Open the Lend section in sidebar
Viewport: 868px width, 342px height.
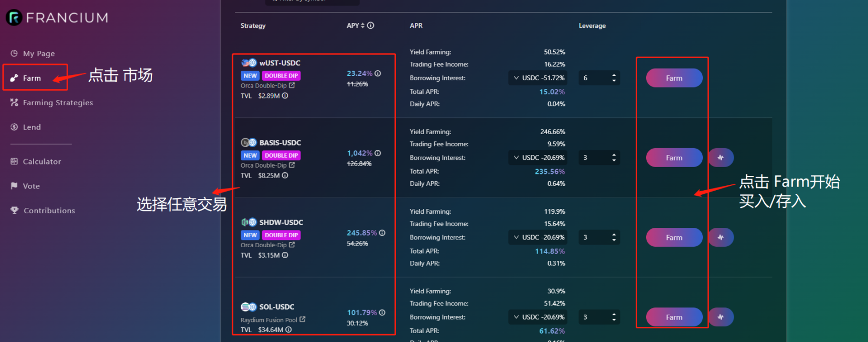pyautogui.click(x=31, y=127)
